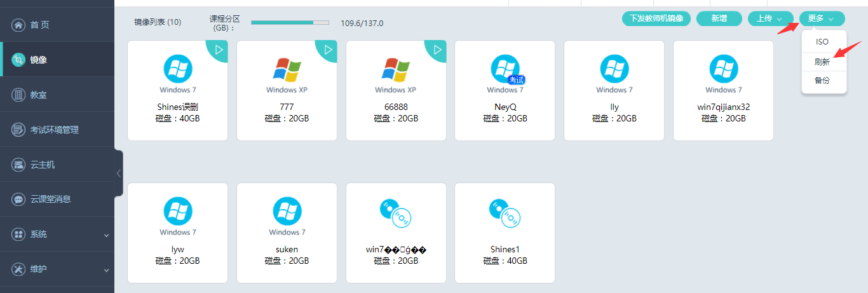Open the 上传 dropdown
868x293 pixels.
(x=770, y=18)
